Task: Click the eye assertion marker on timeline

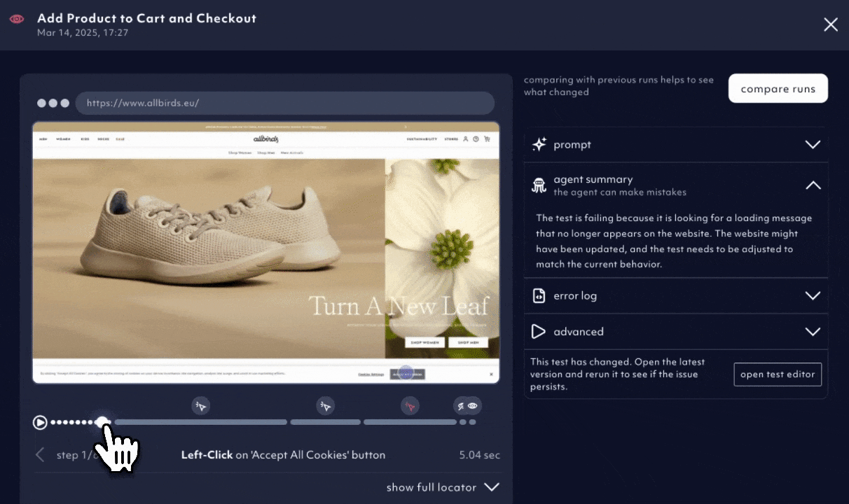Action: pyautogui.click(x=473, y=405)
